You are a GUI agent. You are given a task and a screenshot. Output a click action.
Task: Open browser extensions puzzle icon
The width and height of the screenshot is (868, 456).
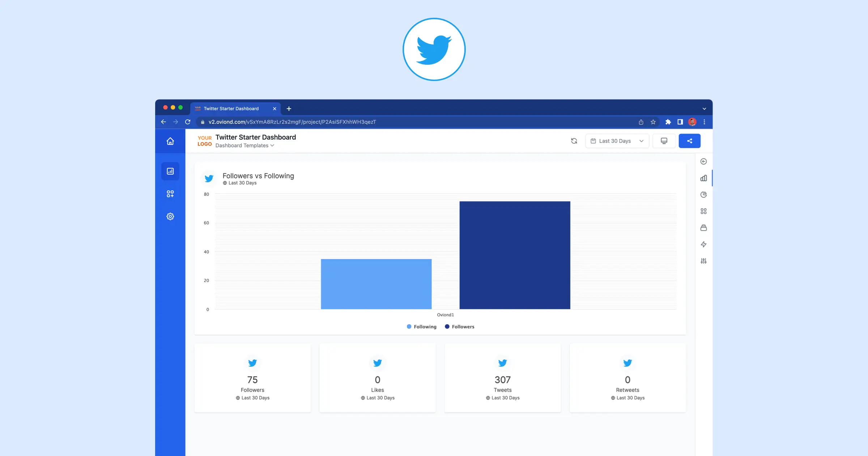coord(668,122)
